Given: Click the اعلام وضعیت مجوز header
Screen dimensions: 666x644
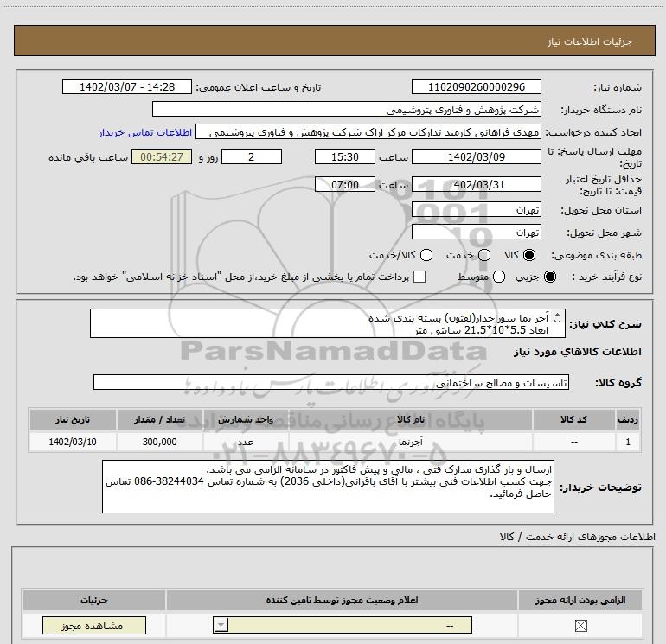Looking at the screenshot, I should tap(342, 600).
